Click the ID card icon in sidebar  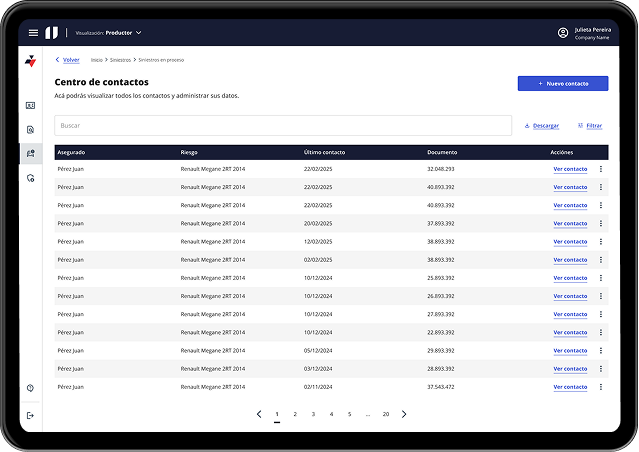pos(30,105)
